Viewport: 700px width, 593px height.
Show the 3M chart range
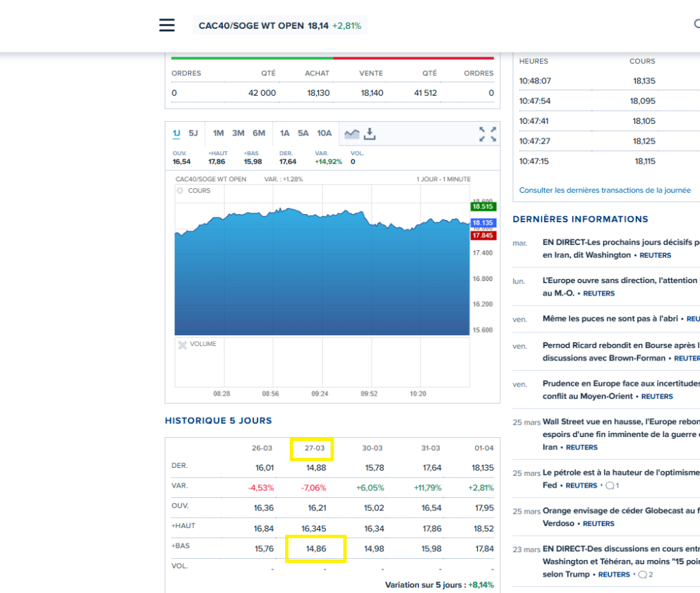[238, 133]
